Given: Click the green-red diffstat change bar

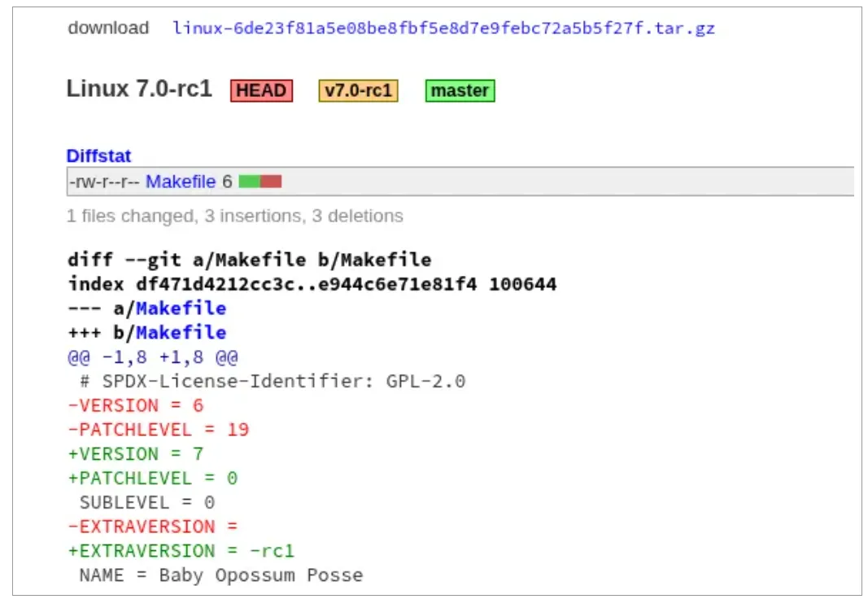Looking at the screenshot, I should (x=260, y=181).
